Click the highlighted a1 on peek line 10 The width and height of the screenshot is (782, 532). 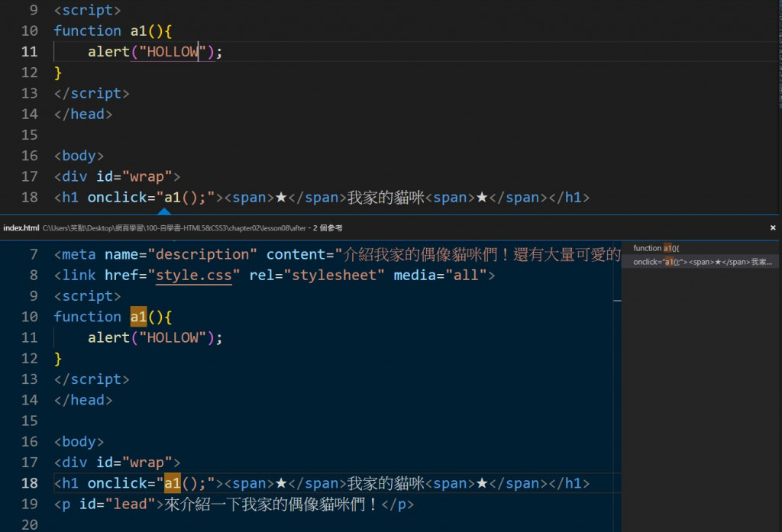click(139, 317)
